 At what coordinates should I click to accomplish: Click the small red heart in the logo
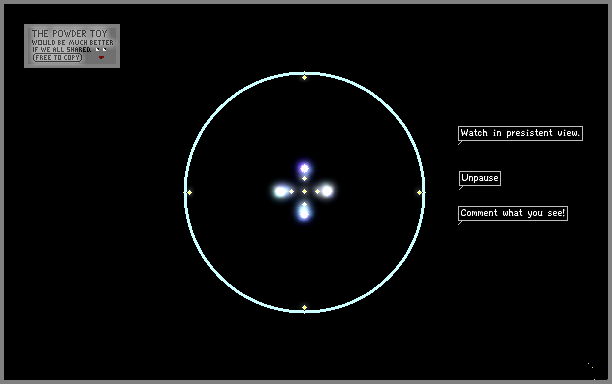coord(101,57)
